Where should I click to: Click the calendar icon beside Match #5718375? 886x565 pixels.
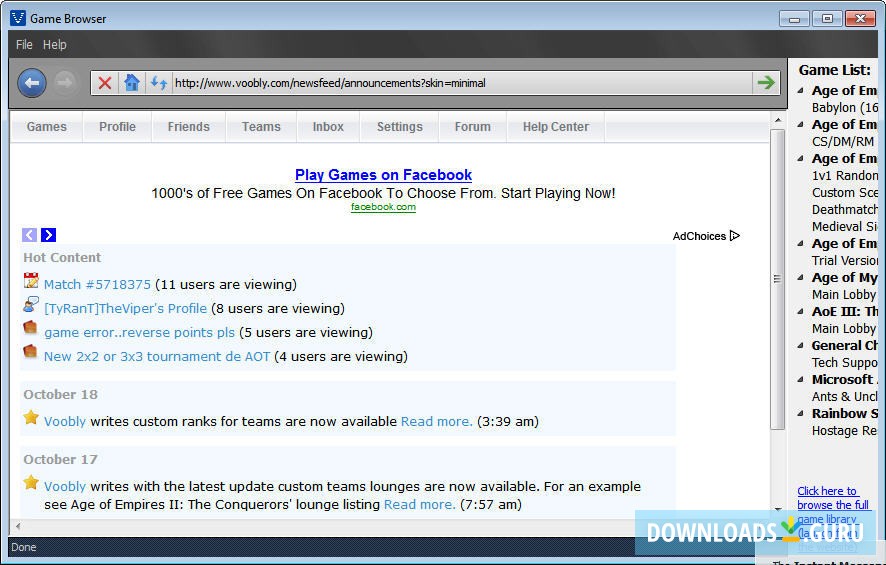point(31,281)
